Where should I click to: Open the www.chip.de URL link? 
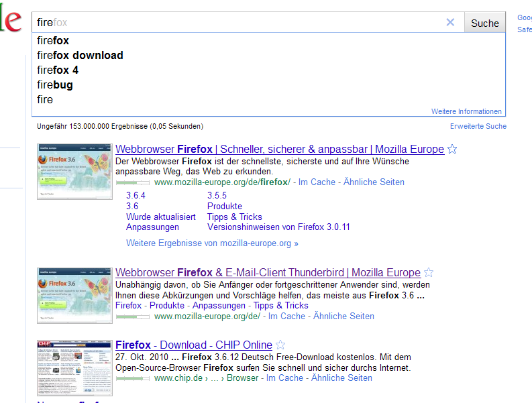[178, 378]
